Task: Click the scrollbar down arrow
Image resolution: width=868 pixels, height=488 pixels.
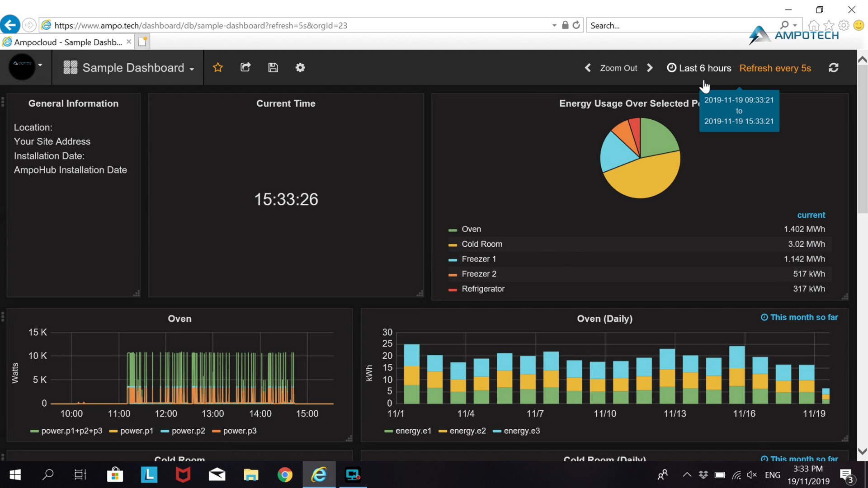Action: 862,451
